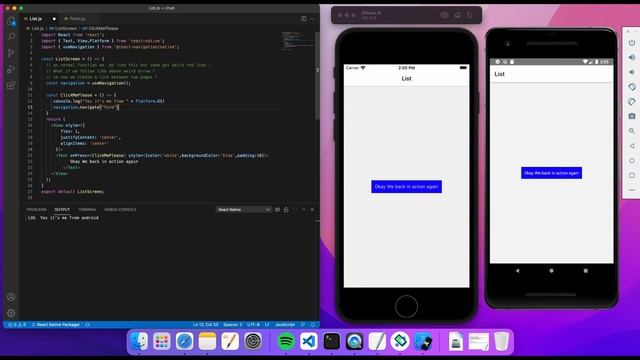Image resolution: width=640 pixels, height=360 pixels.
Task: Switch to the Problems panel tab
Action: 36,209
